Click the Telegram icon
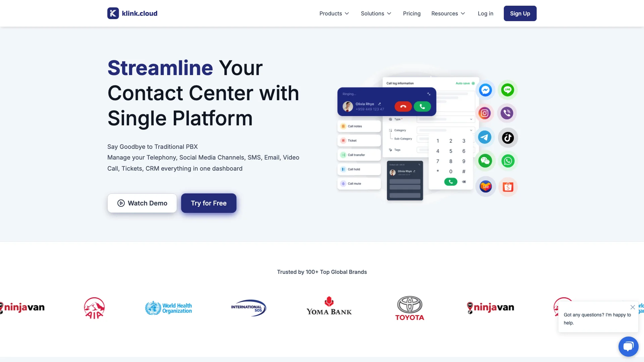Screen dimensions: 644x362 point(485,137)
